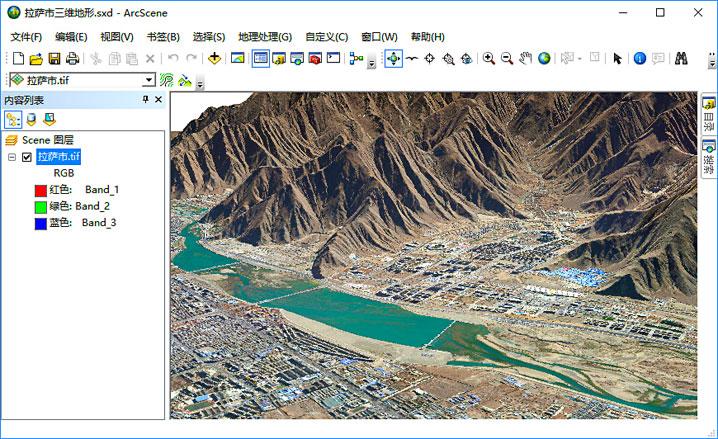Select the Scene 图层 root node

point(48,140)
